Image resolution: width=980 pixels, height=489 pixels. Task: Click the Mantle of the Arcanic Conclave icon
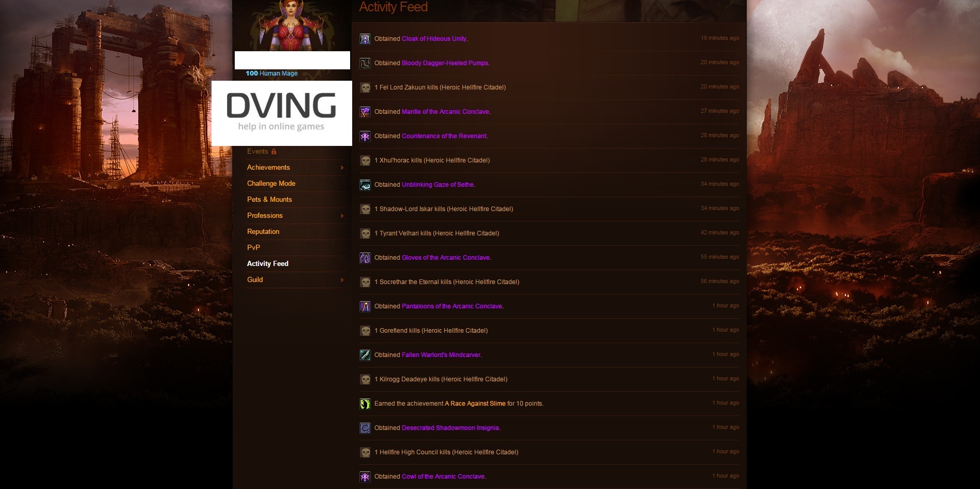coord(365,112)
